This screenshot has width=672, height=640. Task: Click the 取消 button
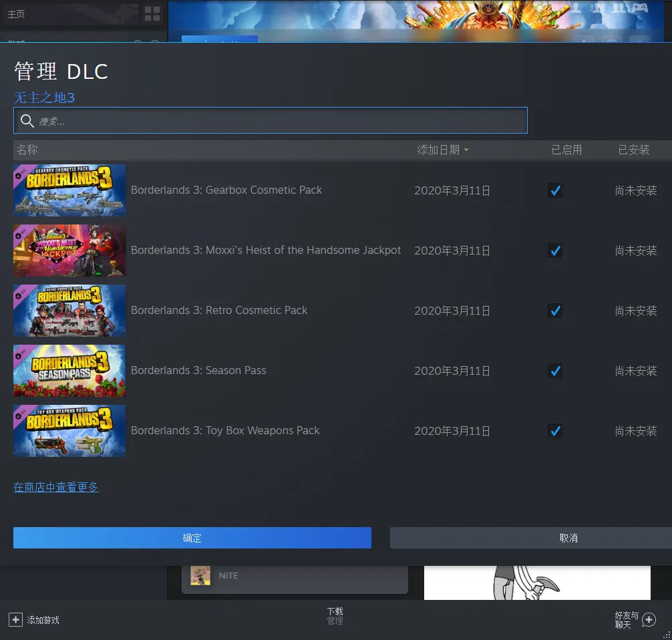[531, 538]
